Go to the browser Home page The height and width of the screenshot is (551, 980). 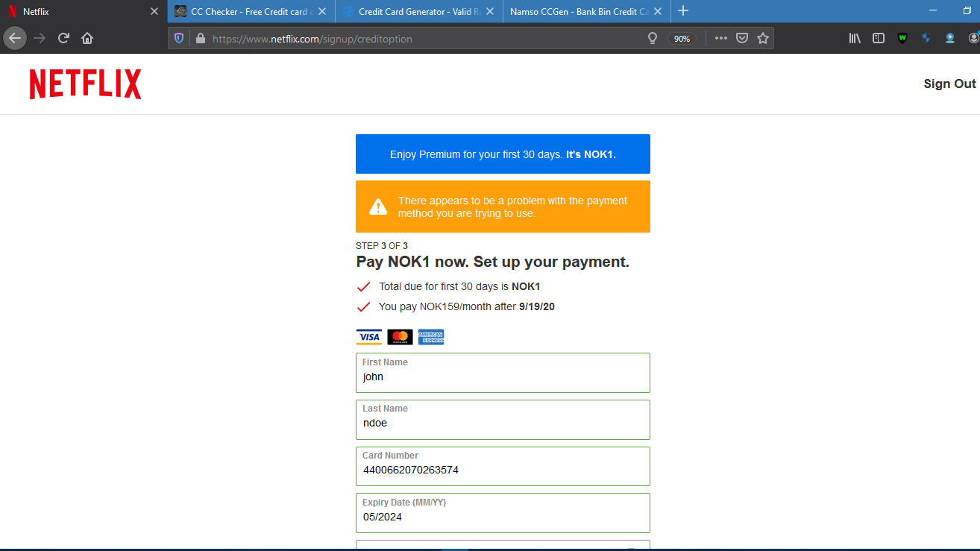point(87,38)
